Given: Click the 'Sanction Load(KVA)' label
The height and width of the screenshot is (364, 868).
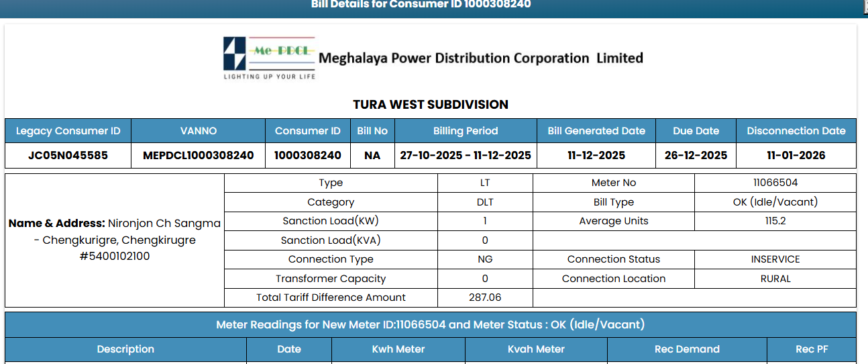Looking at the screenshot, I should point(331,240).
